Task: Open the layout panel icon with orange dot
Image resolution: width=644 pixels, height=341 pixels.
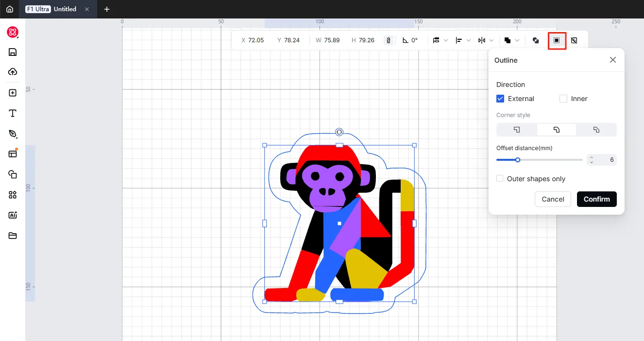Action: click(x=13, y=153)
